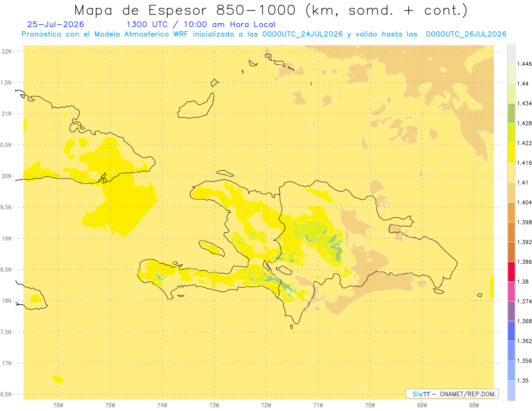Click the legend value '1.422'
532x411 pixels.
click(x=524, y=143)
